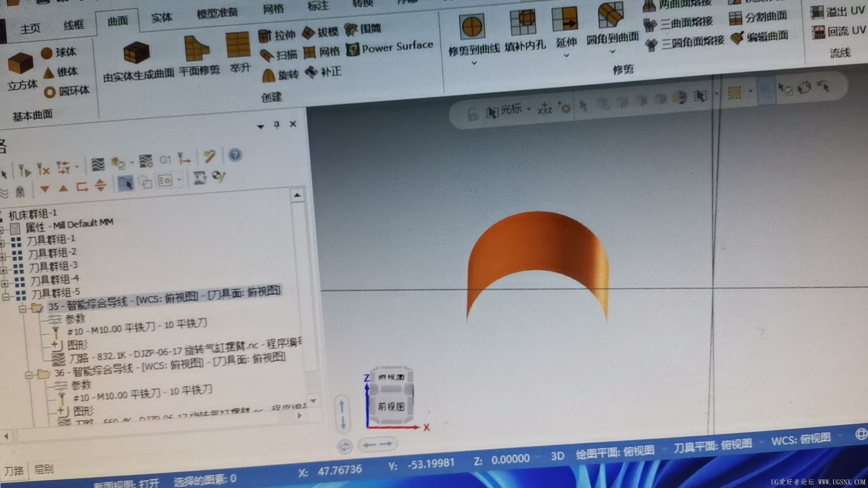
Task: Select 三曲面熔接 three-surface blend
Action: pyautogui.click(x=678, y=23)
